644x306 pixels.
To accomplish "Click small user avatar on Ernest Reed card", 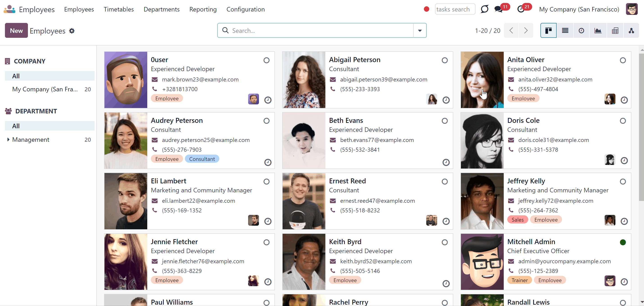I will click(431, 220).
